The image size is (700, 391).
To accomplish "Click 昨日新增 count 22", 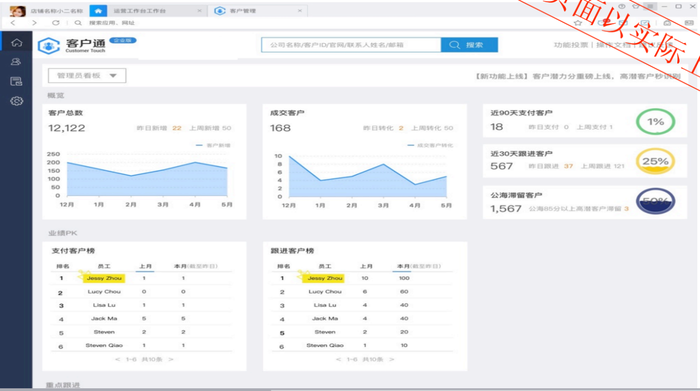I will pyautogui.click(x=177, y=128).
